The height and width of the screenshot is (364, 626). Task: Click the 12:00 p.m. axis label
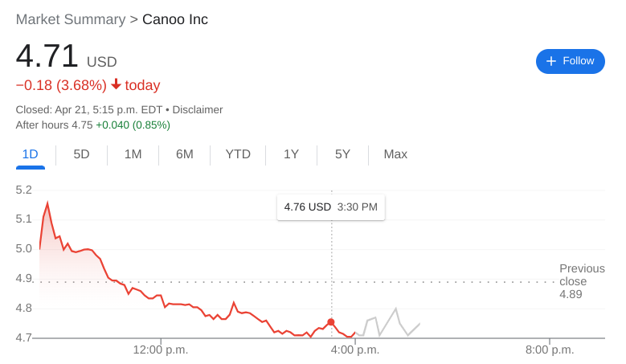click(x=160, y=350)
